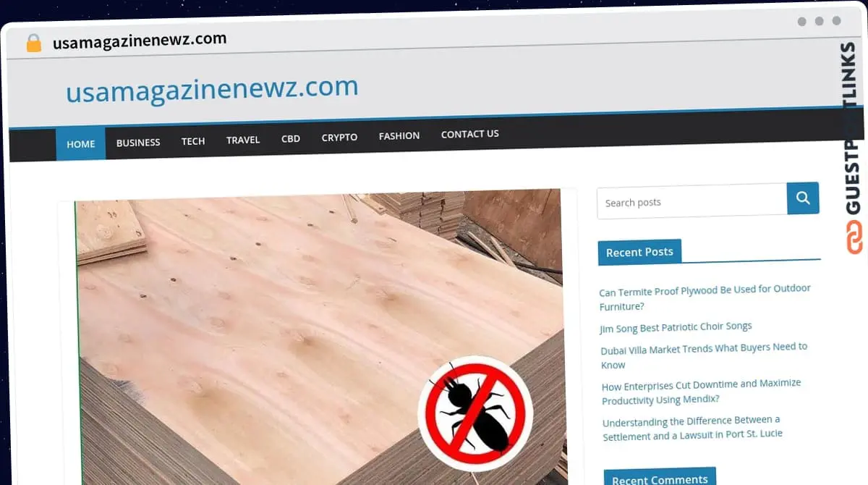Go to the TECH section
Viewport: 868px width, 485px height.
click(x=193, y=141)
